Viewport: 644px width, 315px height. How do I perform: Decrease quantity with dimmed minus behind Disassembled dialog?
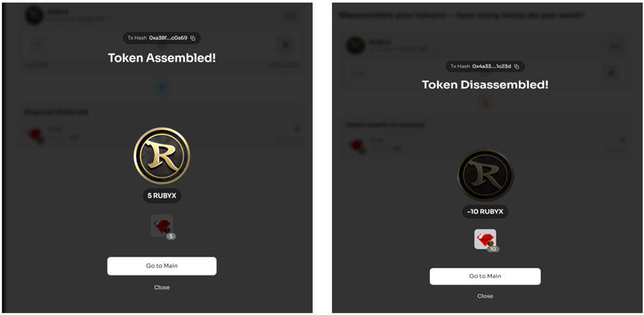pos(358,72)
